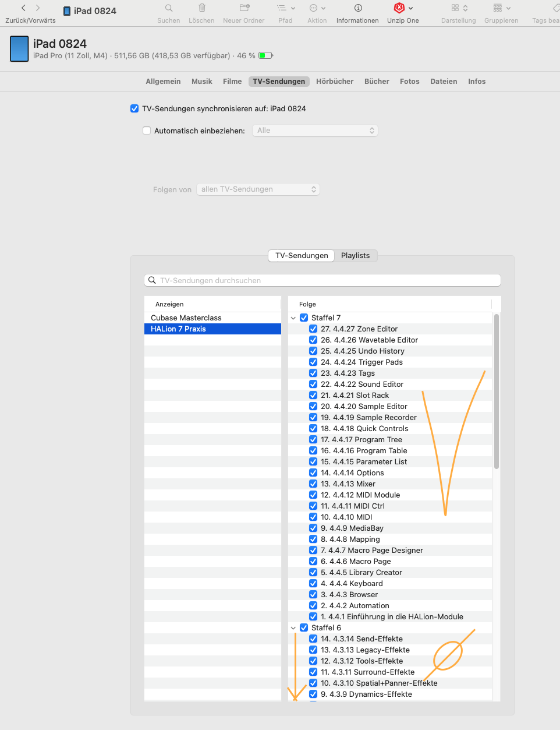Screen dimensions: 560x730
Task: Click TV-Sendungen durchsuchen search field
Action: pos(322,280)
